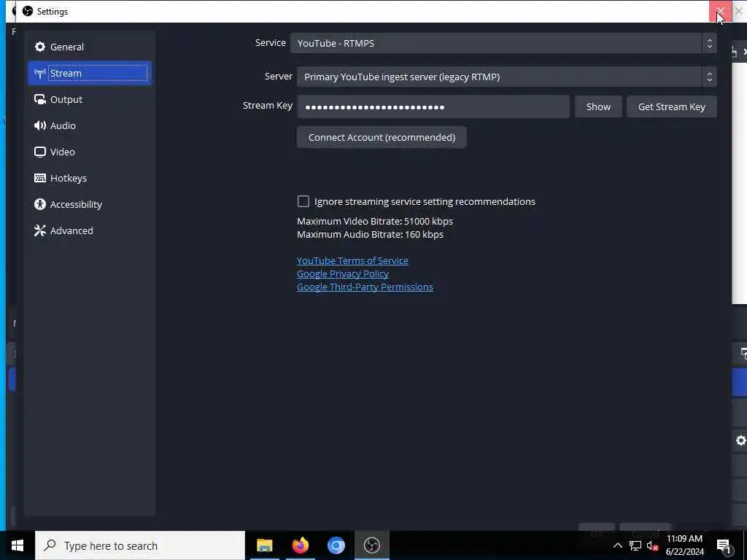Enable Ignore streaming service setting recommendations checkbox
Viewport: 747px width, 560px height.
pyautogui.click(x=303, y=201)
